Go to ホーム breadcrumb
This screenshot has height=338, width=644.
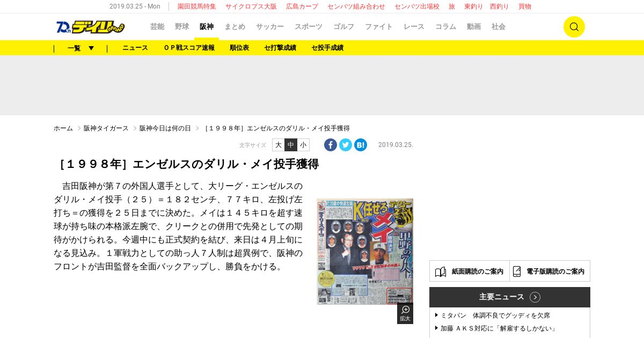click(x=63, y=128)
